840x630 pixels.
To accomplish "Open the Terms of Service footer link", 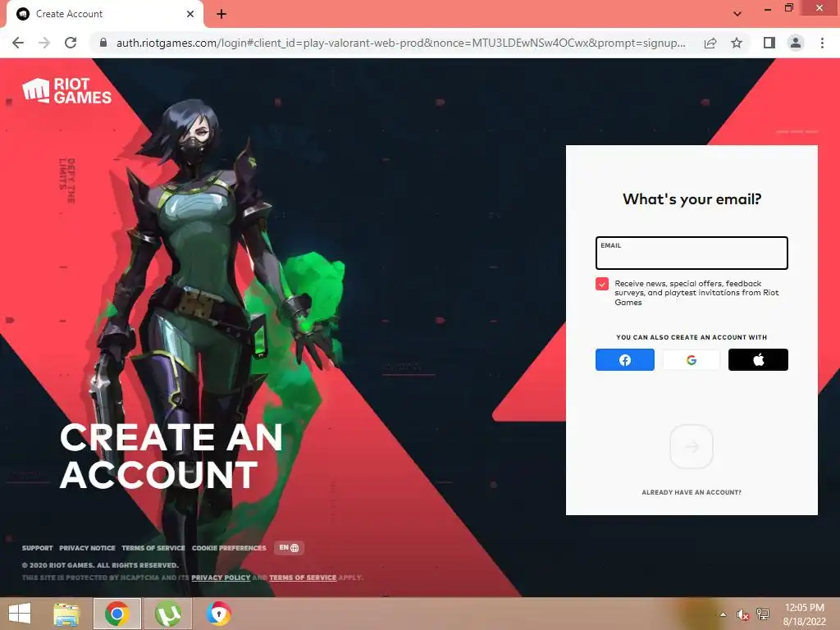I will [x=153, y=548].
